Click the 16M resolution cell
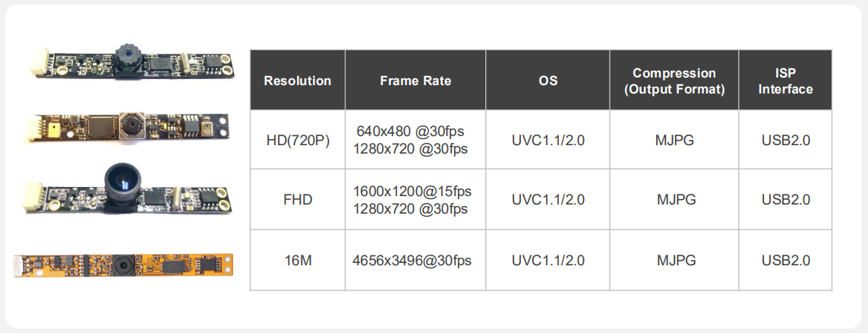Viewport: 868px width, 333px height. (298, 260)
